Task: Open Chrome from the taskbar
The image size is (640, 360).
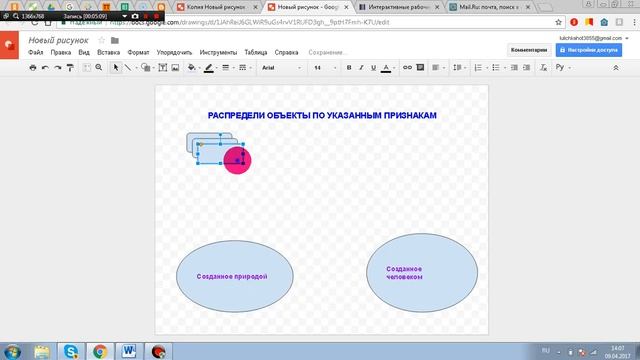Action: pyautogui.click(x=100, y=351)
